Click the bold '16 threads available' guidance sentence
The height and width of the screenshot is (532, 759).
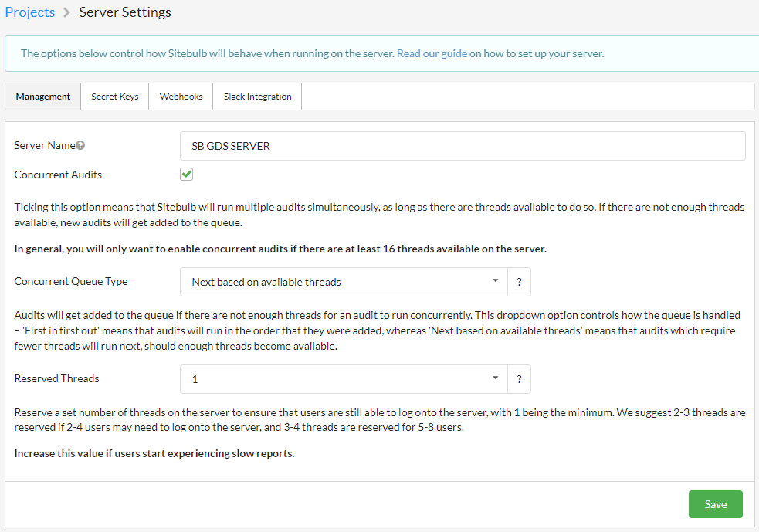[280, 249]
